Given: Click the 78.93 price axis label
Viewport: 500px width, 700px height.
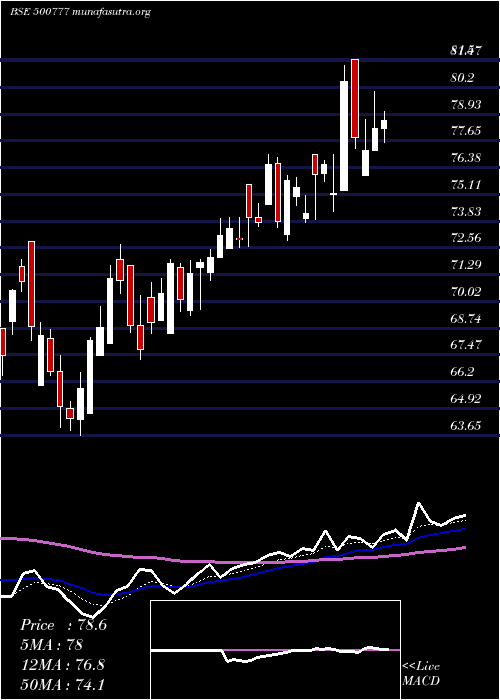Looking at the screenshot, I should [x=466, y=104].
